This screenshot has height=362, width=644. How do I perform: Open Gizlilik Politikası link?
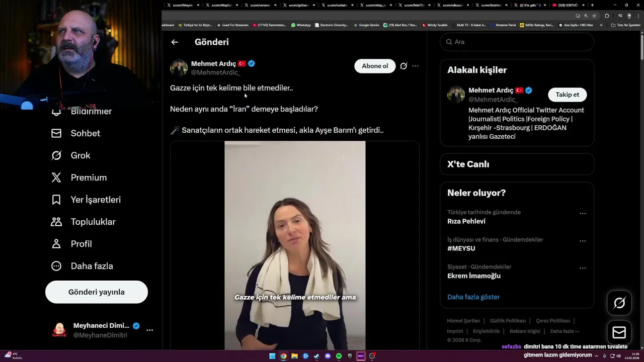pos(508,321)
